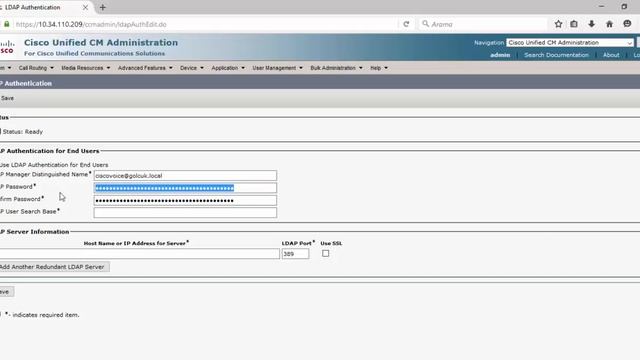Image resolution: width=640 pixels, height=360 pixels.
Task: Open the bookmarks list icon
Action: pos(574,24)
